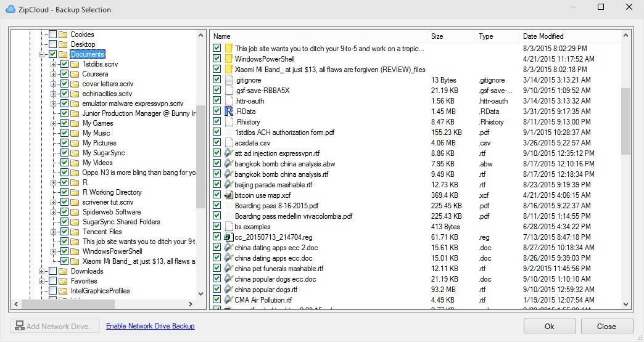
Task: Expand the My Games tree node
Action: pos(53,123)
